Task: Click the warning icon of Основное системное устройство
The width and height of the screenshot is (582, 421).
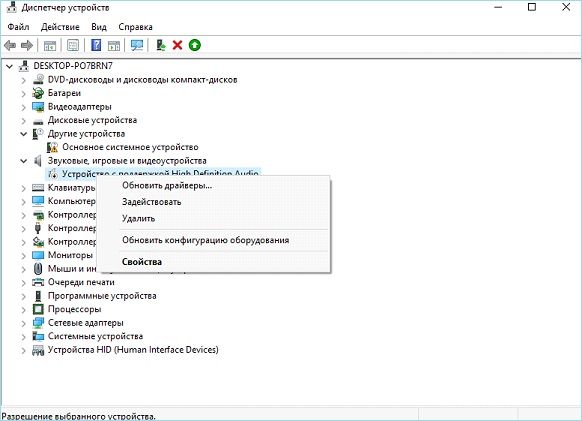Action: pyautogui.click(x=52, y=147)
